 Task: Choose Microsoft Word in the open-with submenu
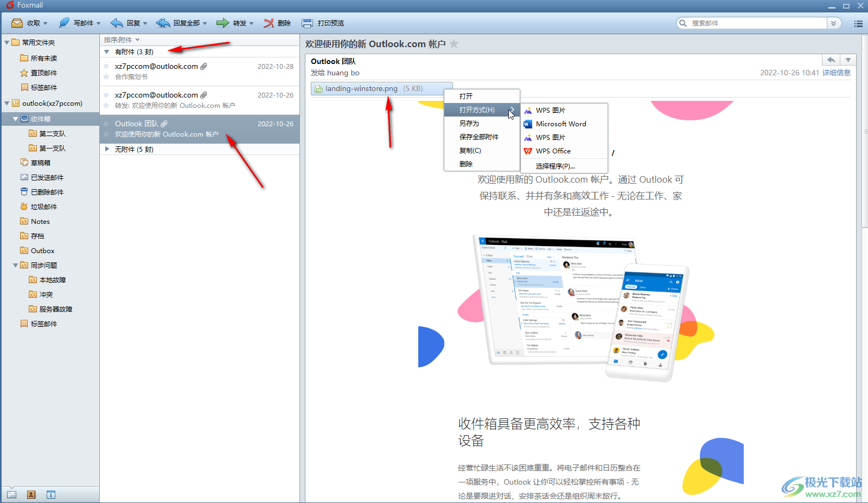(x=561, y=124)
